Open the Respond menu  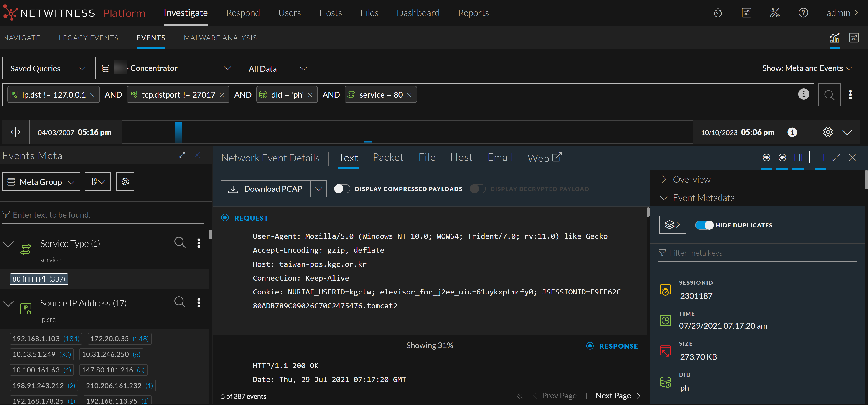click(x=243, y=13)
